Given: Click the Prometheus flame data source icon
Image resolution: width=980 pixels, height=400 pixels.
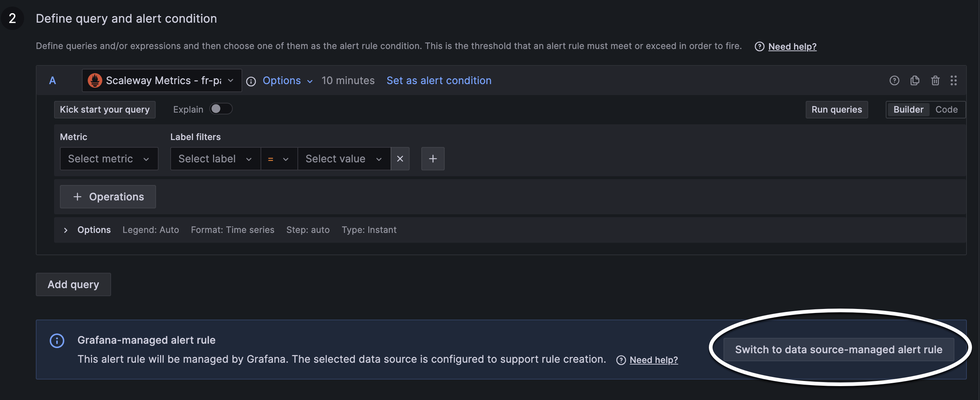Looking at the screenshot, I should tap(95, 80).
